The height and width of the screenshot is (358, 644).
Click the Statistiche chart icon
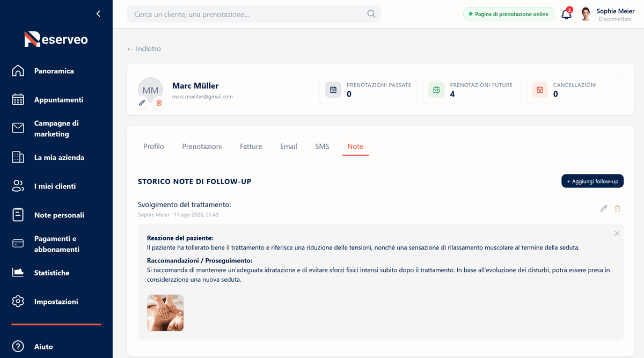[18, 273]
